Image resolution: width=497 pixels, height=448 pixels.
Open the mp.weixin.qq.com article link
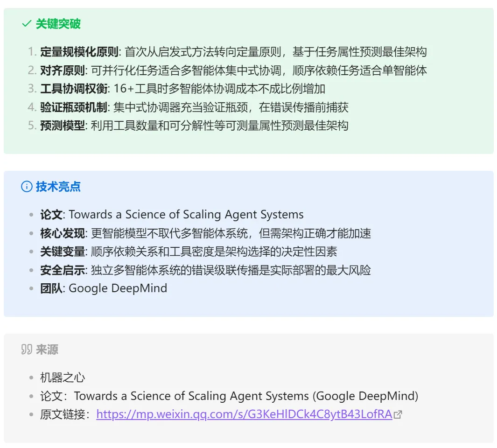click(x=245, y=414)
